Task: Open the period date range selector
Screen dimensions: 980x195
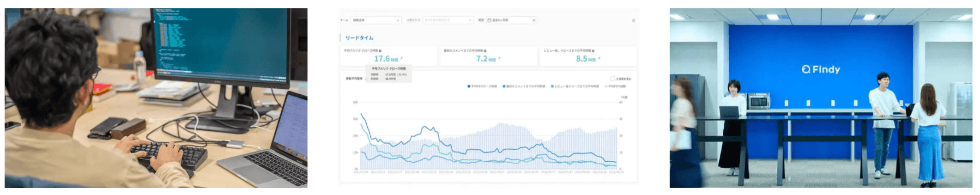Action: [x=508, y=20]
